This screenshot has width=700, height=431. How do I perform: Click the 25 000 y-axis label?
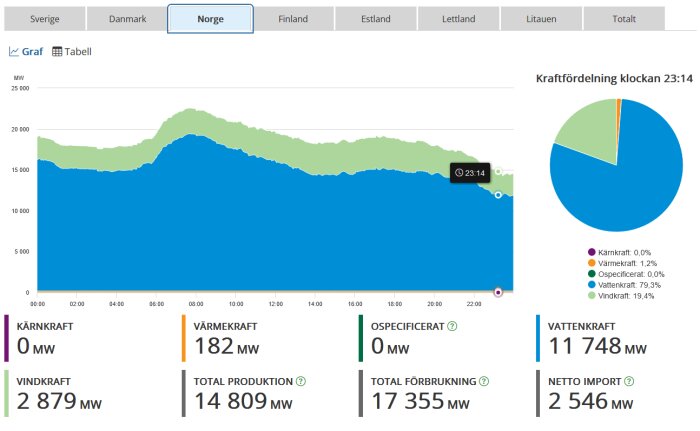(20, 88)
